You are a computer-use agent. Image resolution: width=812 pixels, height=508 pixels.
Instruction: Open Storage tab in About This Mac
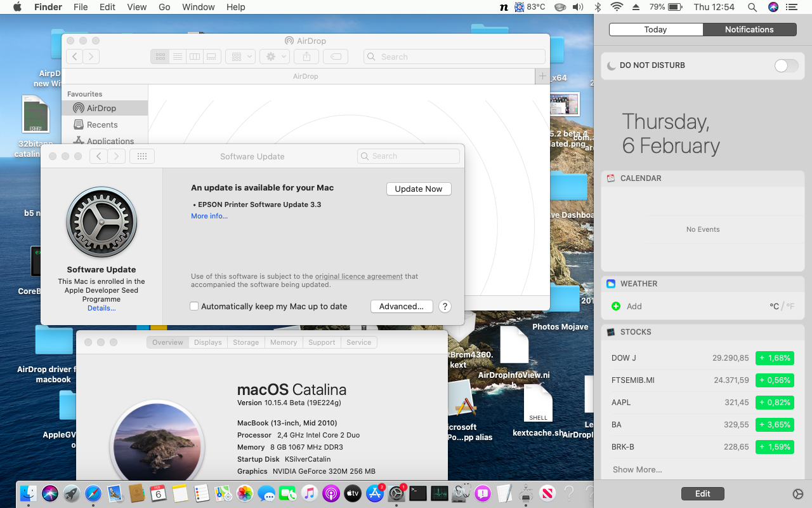246,342
